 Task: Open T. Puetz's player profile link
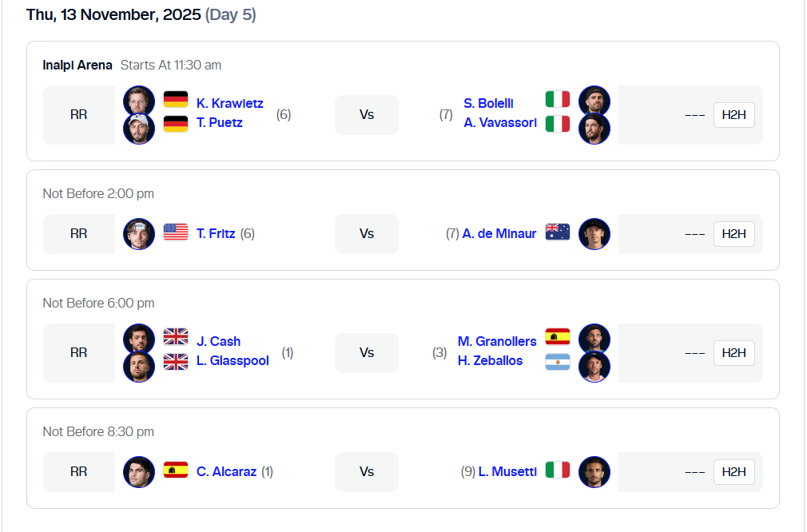[x=220, y=123]
